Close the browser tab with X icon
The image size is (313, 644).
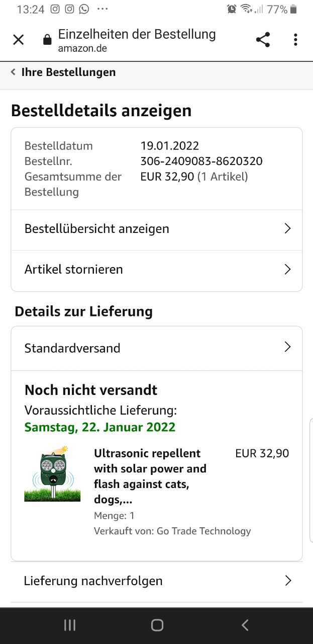tap(18, 40)
